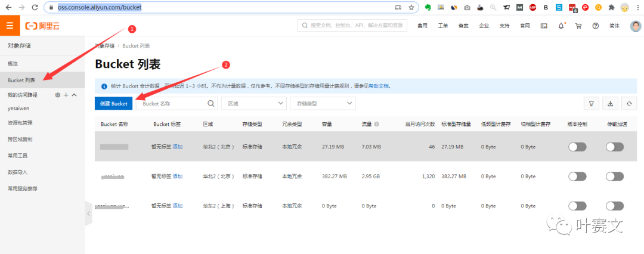
Task: Open the 帮助文档 link in the notice
Action: pos(378,86)
